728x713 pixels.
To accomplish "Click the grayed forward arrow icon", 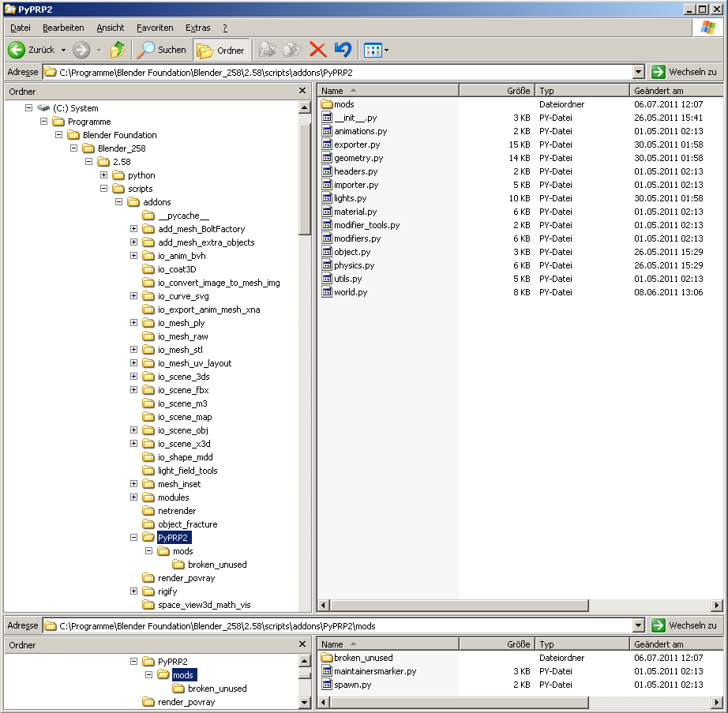I will pyautogui.click(x=81, y=50).
